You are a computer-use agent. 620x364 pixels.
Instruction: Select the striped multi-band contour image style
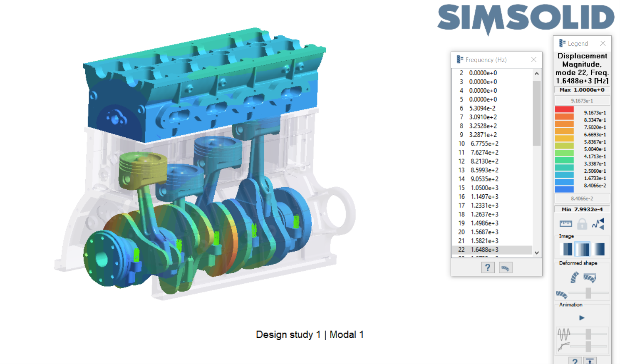point(583,249)
